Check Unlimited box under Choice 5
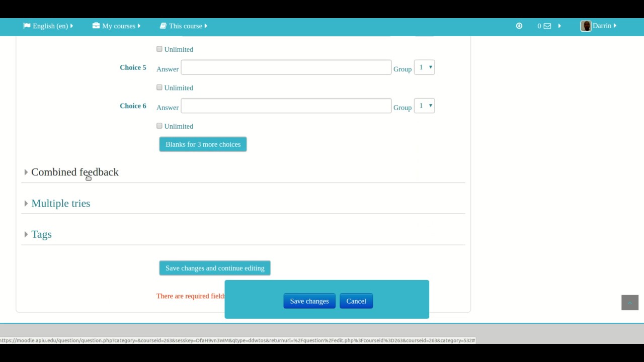Viewport: 644px width, 362px height. (159, 87)
